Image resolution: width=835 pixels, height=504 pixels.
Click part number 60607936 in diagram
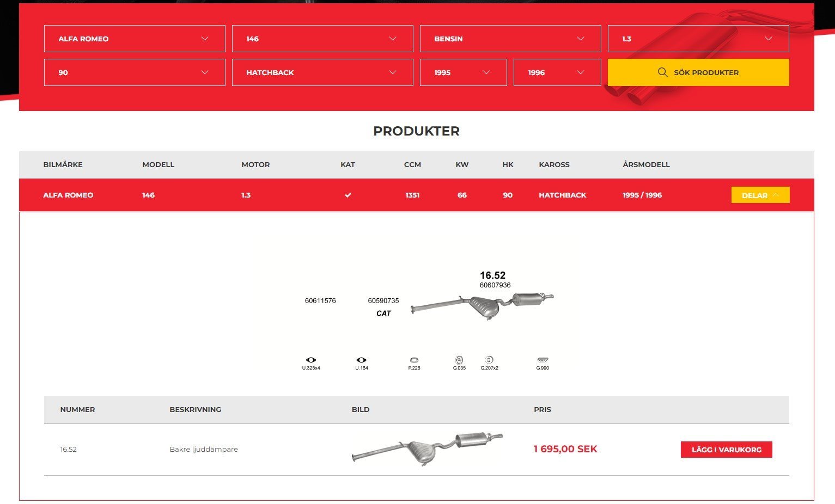pyautogui.click(x=495, y=285)
